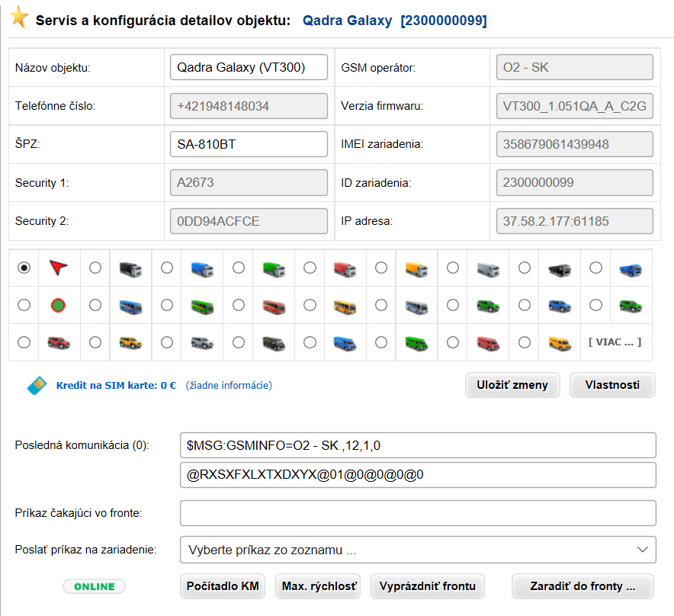This screenshot has height=616, width=674.
Task: Click the green van icon in third row
Action: click(416, 343)
